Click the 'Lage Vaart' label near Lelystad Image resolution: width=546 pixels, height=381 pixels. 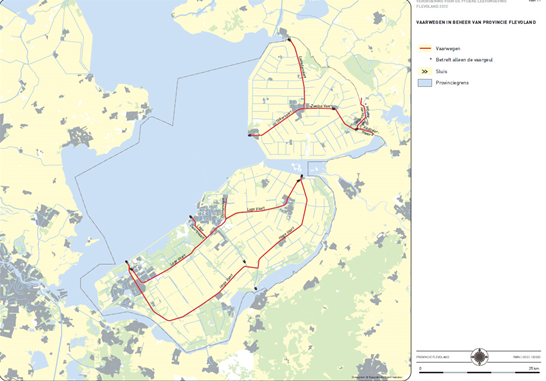pyautogui.click(x=256, y=209)
